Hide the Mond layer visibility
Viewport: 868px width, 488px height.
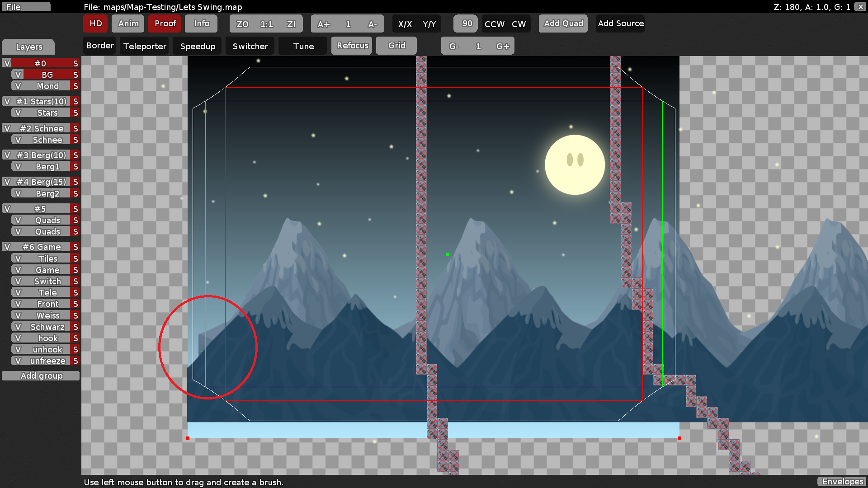pos(18,86)
